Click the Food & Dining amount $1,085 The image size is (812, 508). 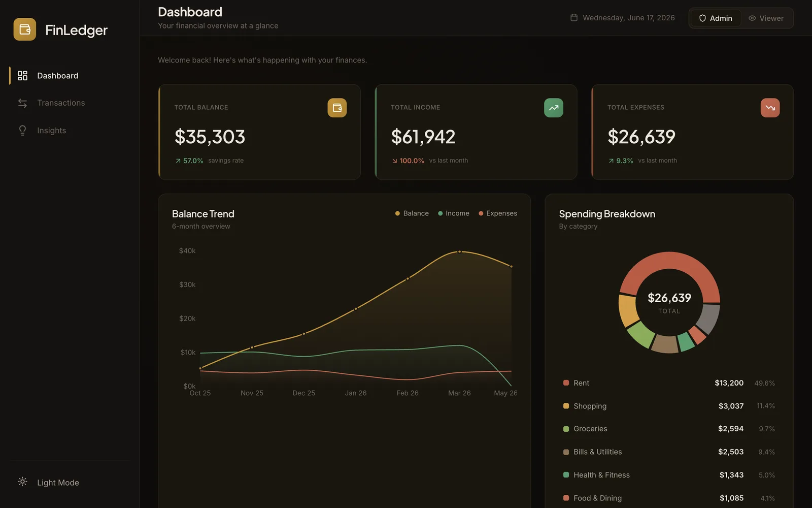coord(731,498)
